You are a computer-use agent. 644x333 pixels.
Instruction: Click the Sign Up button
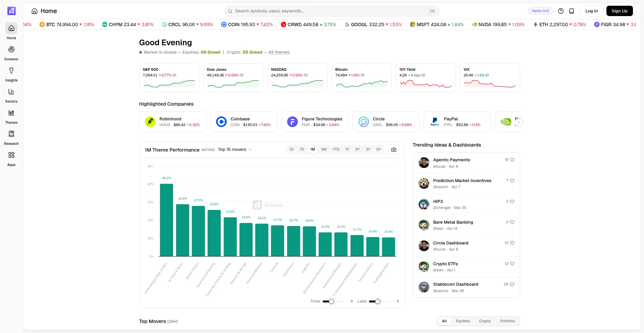pyautogui.click(x=620, y=11)
